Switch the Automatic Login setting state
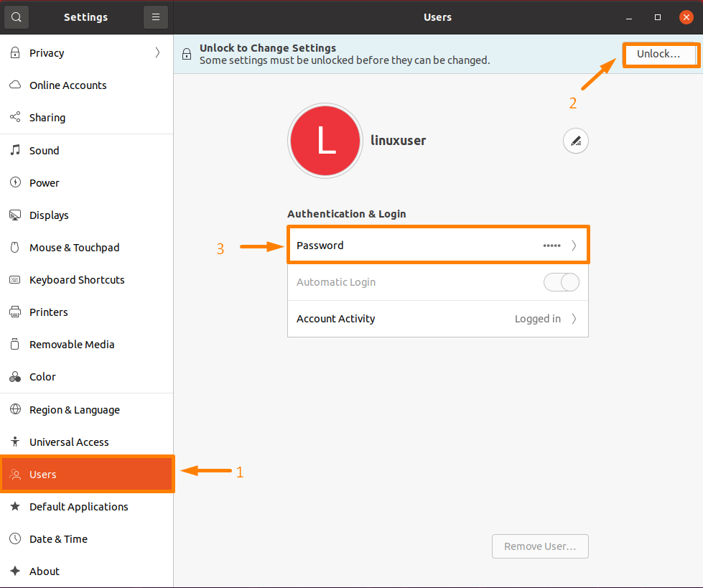This screenshot has height=588, width=703. click(561, 282)
